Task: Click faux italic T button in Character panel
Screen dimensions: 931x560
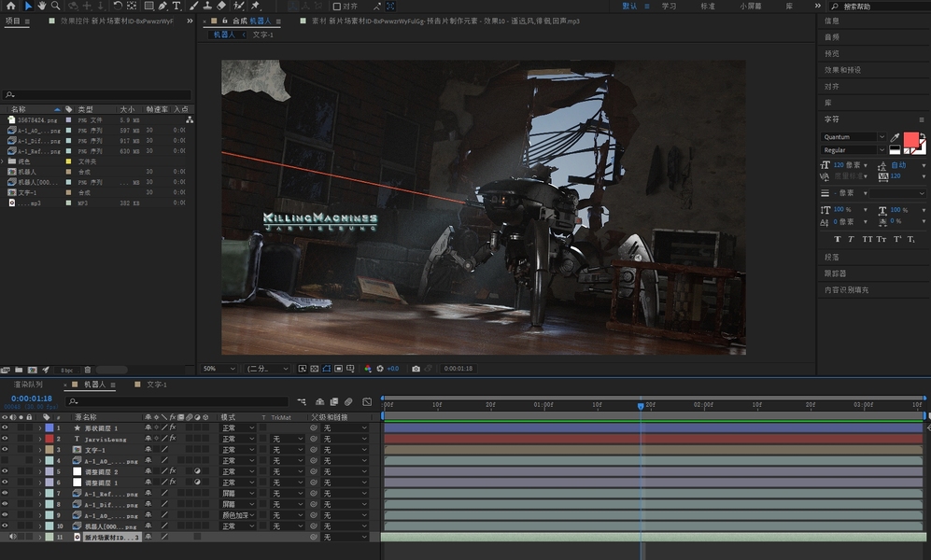Action: pyautogui.click(x=851, y=239)
